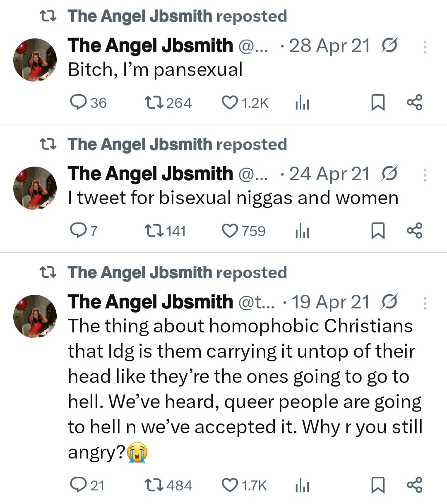Share the 24 Apr 21 tweet
Viewport: 447px width, 504px height.
tap(414, 231)
